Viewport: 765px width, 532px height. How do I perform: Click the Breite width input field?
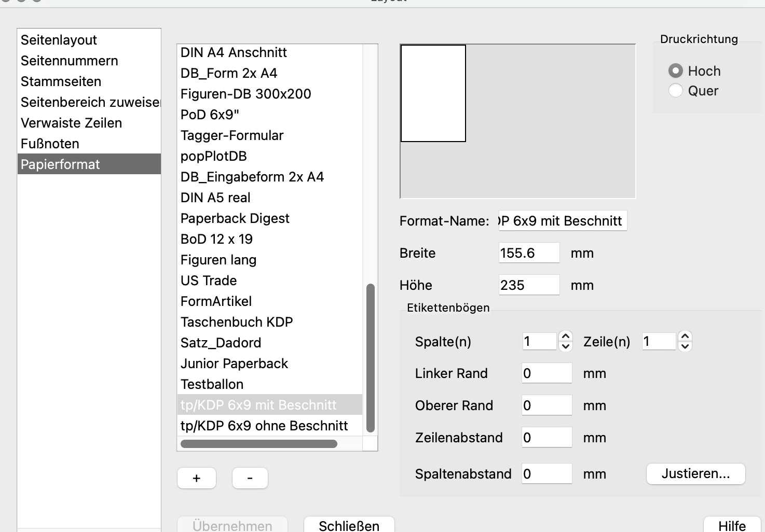529,253
